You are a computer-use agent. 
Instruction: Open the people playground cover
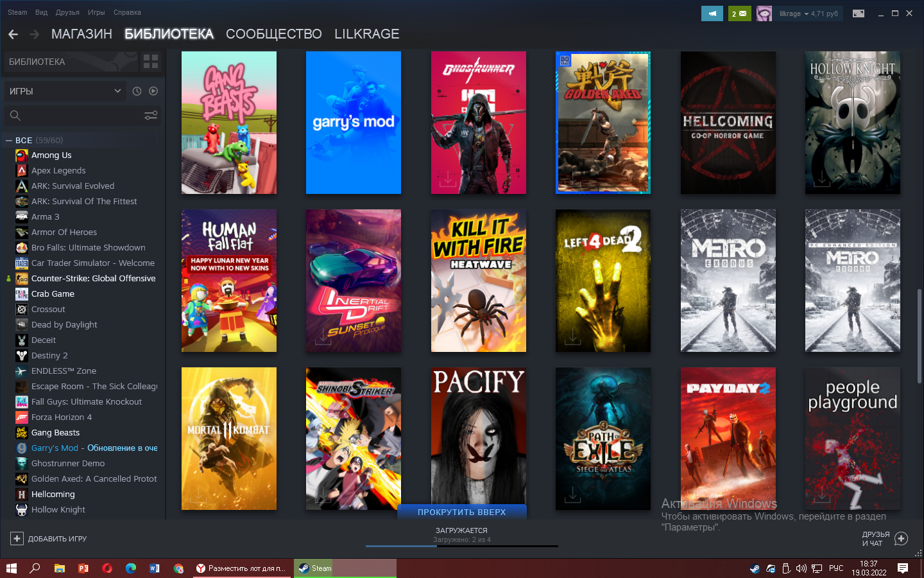(x=853, y=439)
